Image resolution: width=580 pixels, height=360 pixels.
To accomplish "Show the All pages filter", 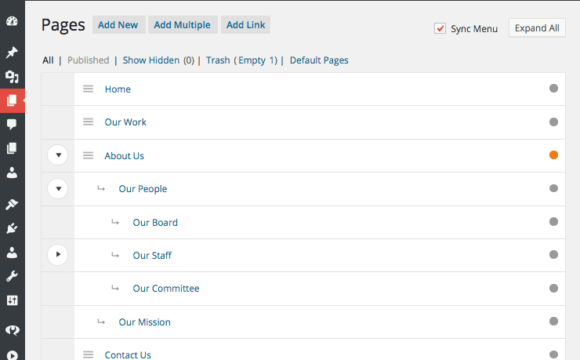I will pyautogui.click(x=48, y=60).
